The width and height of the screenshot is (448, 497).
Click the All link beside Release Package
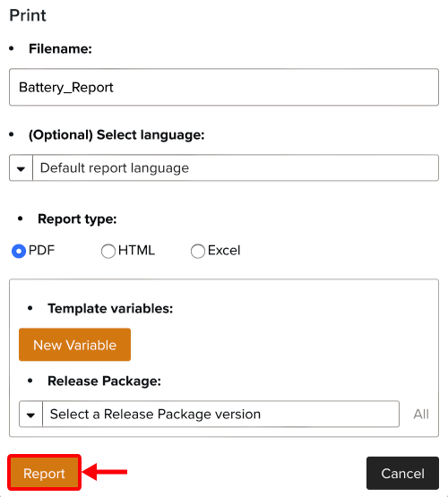point(421,414)
